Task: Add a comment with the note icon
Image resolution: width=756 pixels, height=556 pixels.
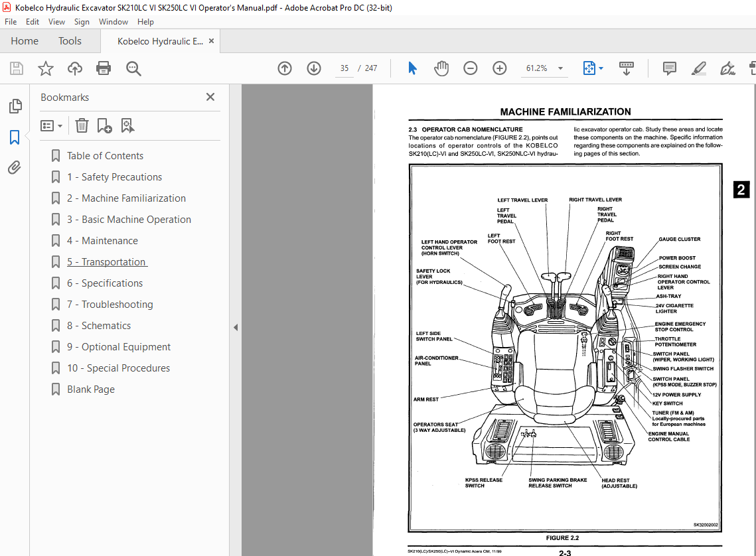Action: (669, 68)
